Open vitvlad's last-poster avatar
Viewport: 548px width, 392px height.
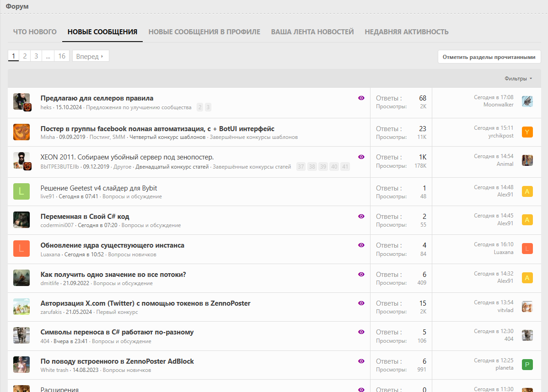(x=527, y=307)
